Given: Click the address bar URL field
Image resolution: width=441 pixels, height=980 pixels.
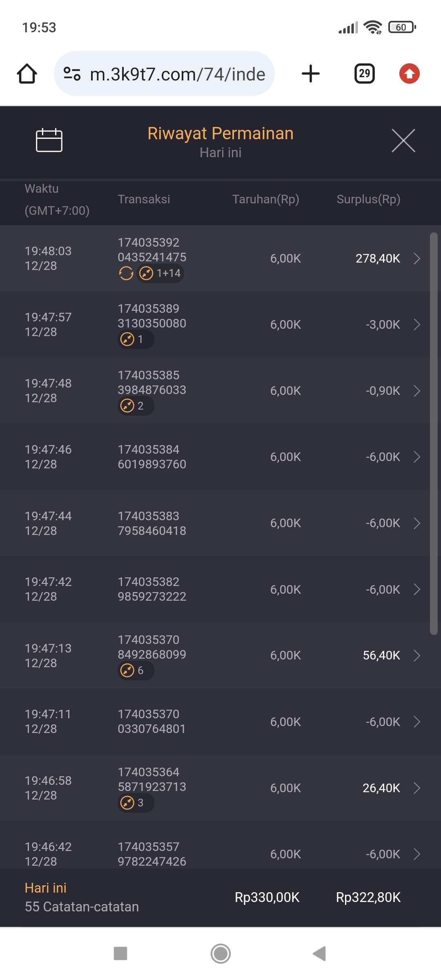Looking at the screenshot, I should click(x=177, y=74).
